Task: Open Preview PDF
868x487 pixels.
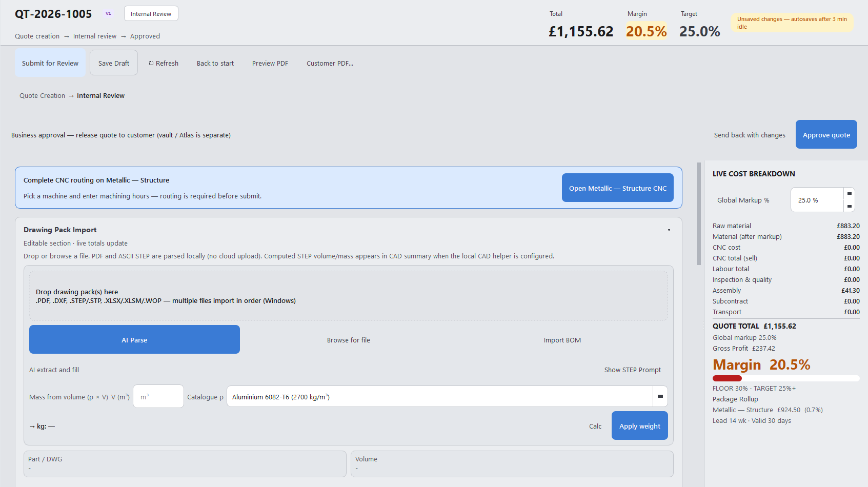Action: [270, 63]
